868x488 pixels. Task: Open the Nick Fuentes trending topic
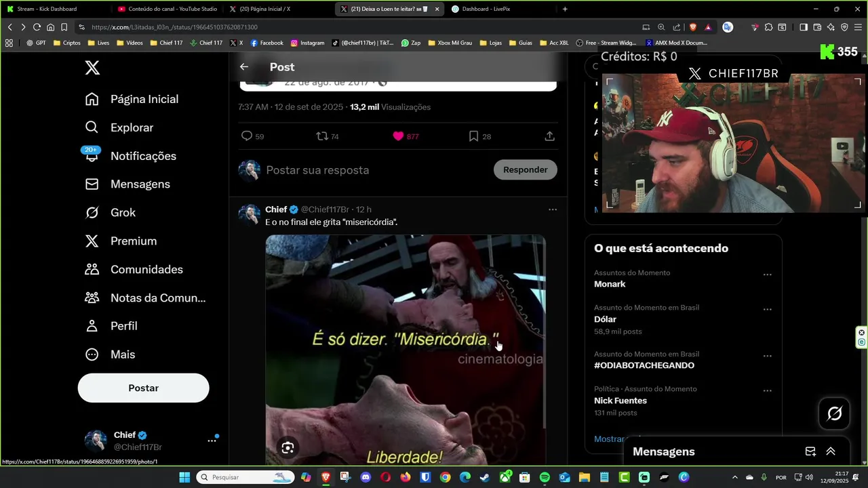coord(620,401)
